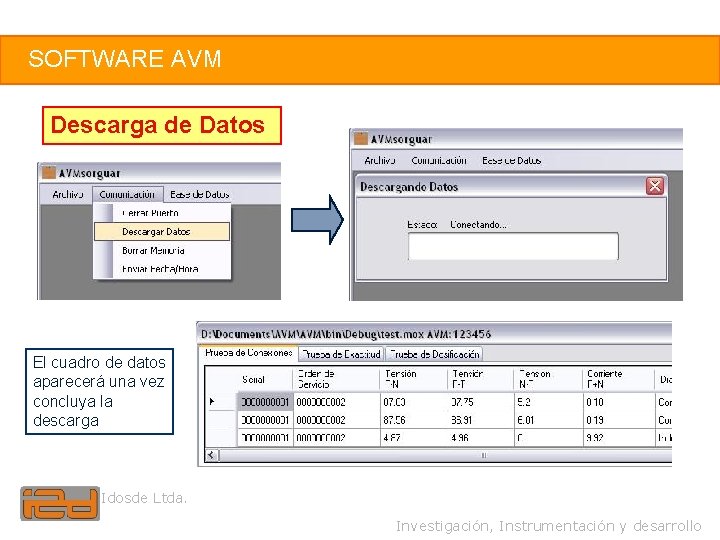The height and width of the screenshot is (540, 720).
Task: Click cell with value 9.92
Action: [x=618, y=438]
